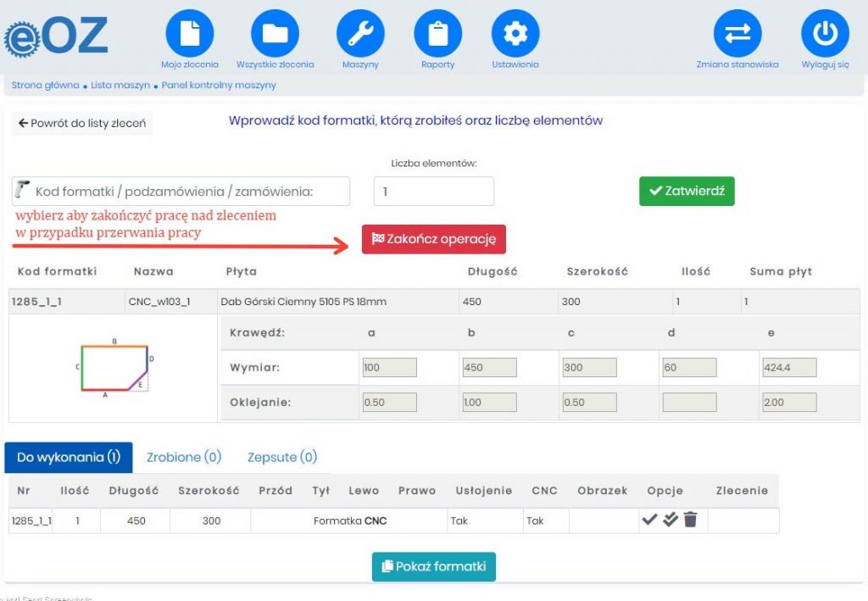Click the Lista maszyn breadcrumb link
The width and height of the screenshot is (868, 601).
[x=120, y=85]
